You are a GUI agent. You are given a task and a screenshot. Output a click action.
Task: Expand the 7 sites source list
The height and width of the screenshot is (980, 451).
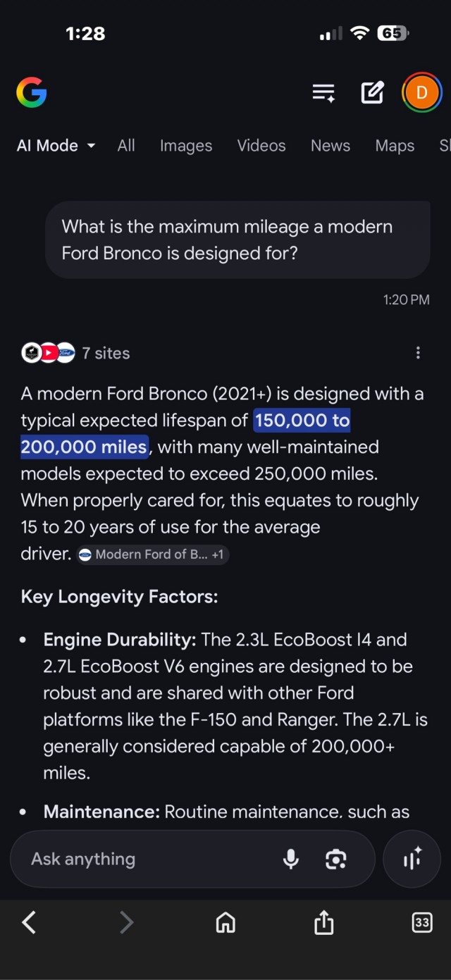click(76, 353)
